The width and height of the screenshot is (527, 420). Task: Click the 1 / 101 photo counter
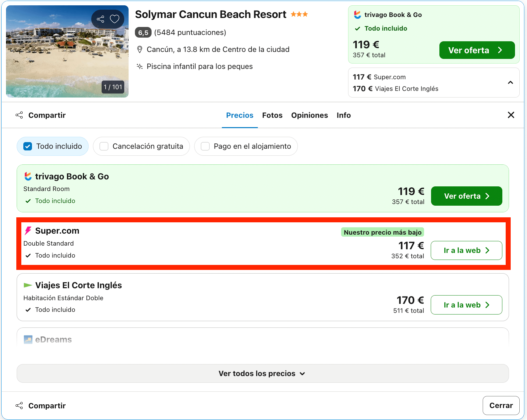[x=113, y=87]
